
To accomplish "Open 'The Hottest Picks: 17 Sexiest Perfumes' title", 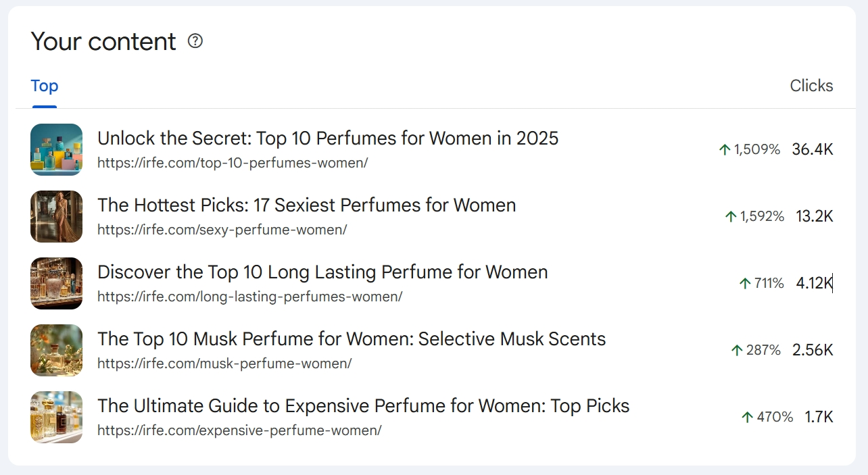I will tap(307, 205).
